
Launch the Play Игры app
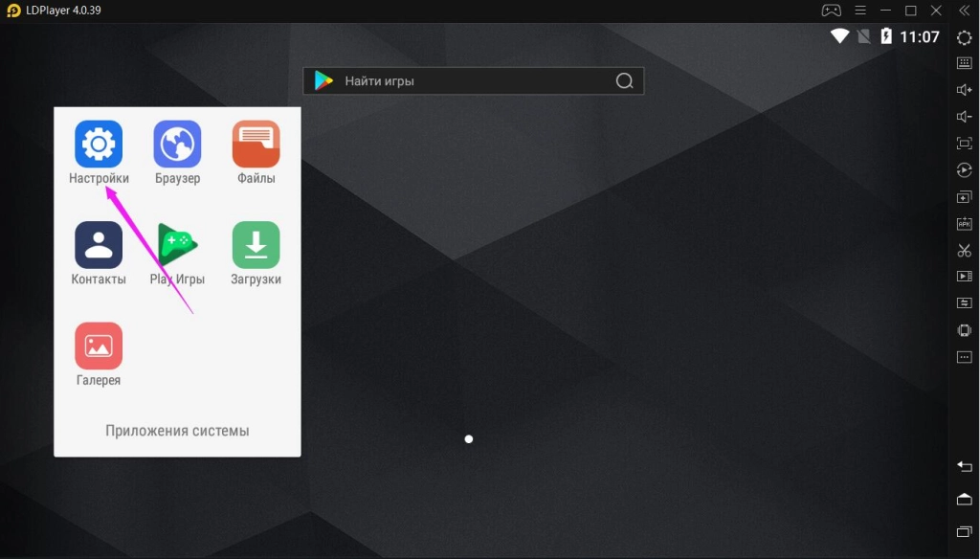(177, 245)
